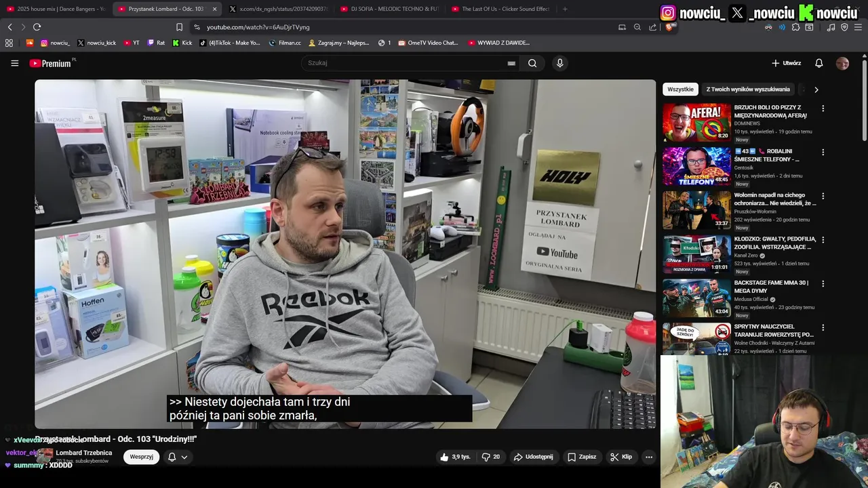The image size is (868, 488).
Task: Like the video (3,9 tys.)
Action: click(x=455, y=457)
